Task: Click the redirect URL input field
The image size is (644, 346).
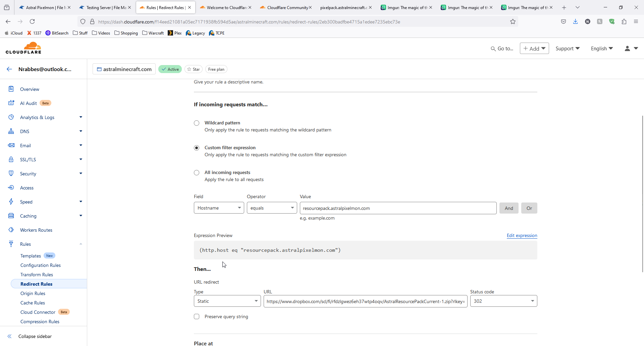Action: click(365, 301)
